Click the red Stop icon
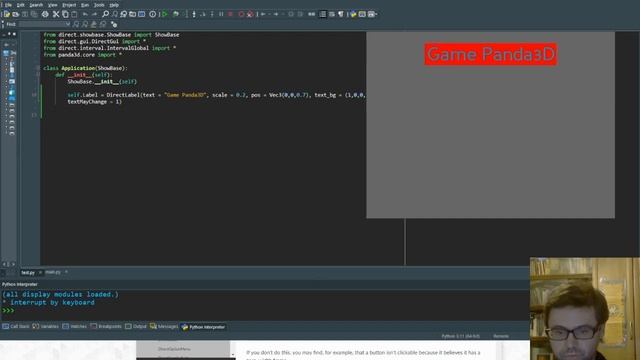This screenshot has height=360, width=640. (x=230, y=14)
